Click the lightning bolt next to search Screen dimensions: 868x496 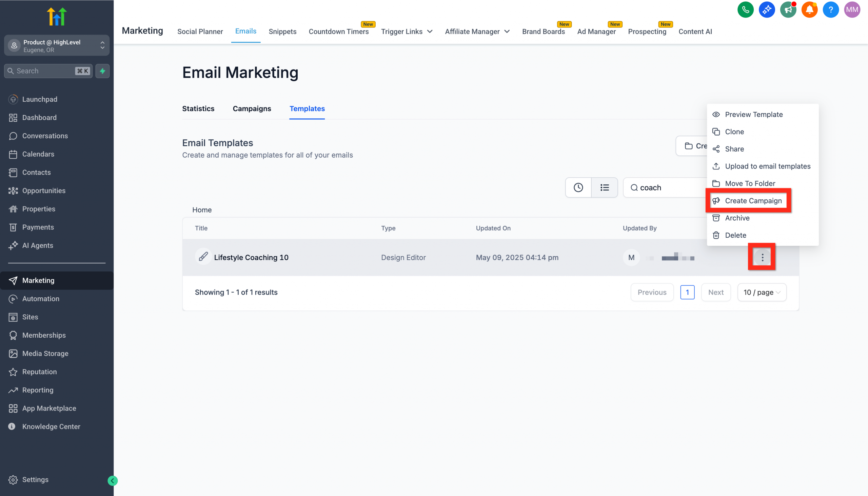point(102,71)
